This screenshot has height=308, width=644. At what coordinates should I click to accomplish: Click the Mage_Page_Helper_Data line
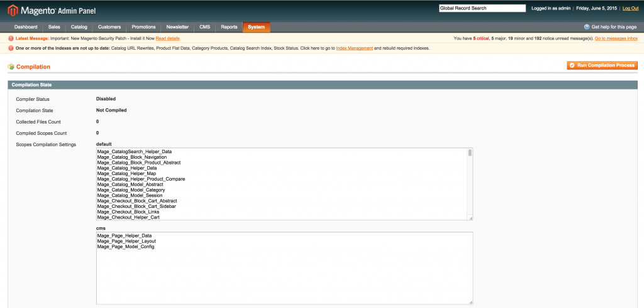125,236
